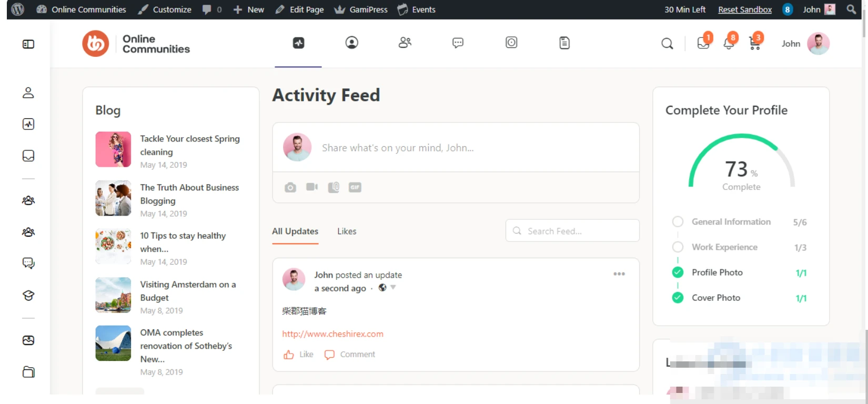Open Customize in the admin bar
Screen dimensions: 868x404
(164, 9)
